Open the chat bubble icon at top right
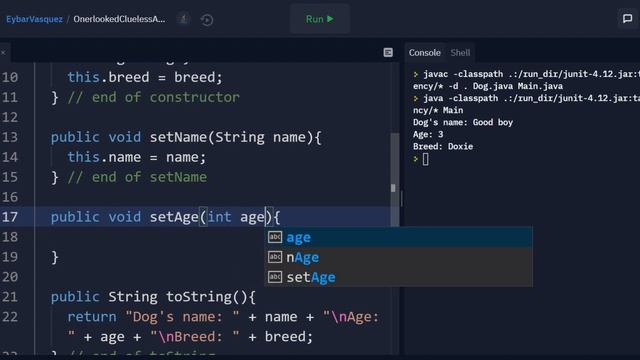This screenshot has width=640, height=360. [627, 18]
